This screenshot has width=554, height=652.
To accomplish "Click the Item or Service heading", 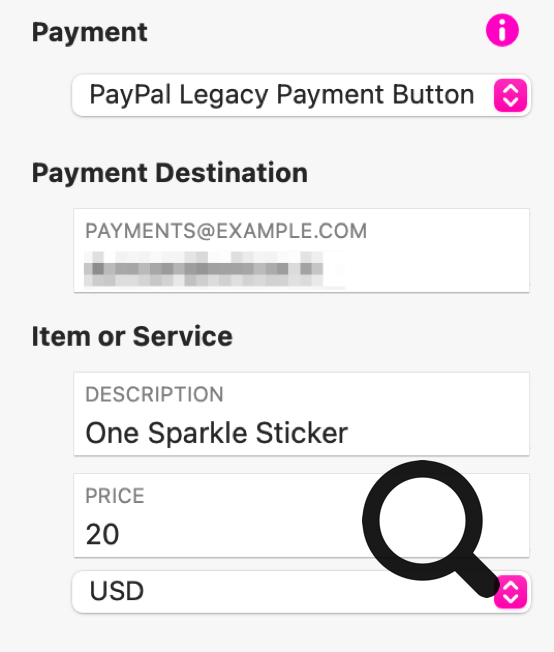I will coord(132,336).
